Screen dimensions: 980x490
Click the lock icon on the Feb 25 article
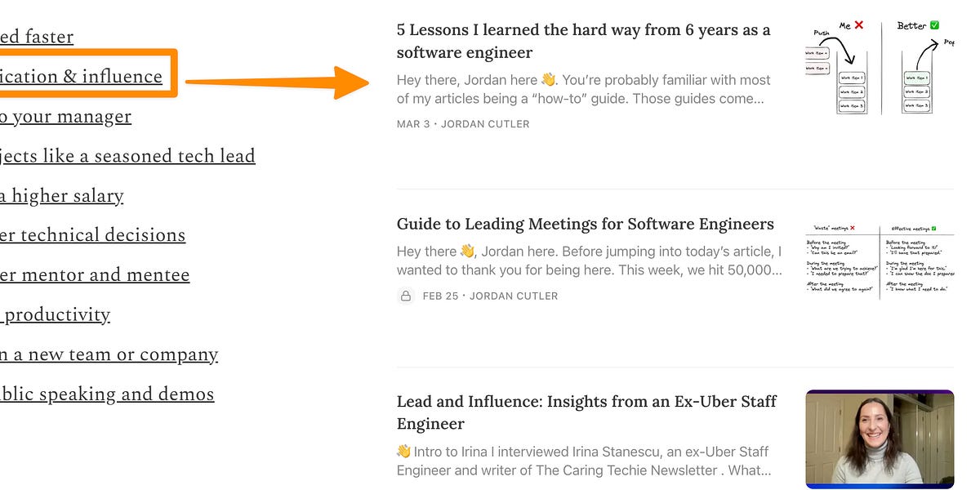coord(406,296)
